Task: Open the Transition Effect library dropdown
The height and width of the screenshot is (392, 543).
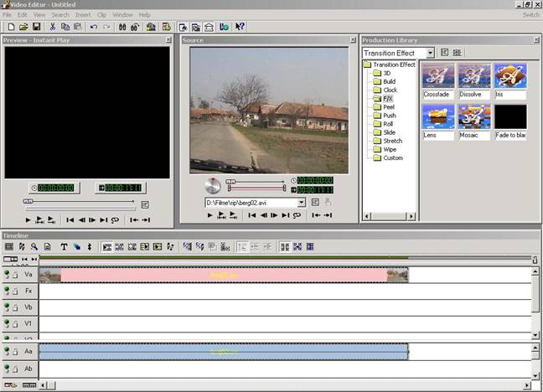Action: [430, 53]
